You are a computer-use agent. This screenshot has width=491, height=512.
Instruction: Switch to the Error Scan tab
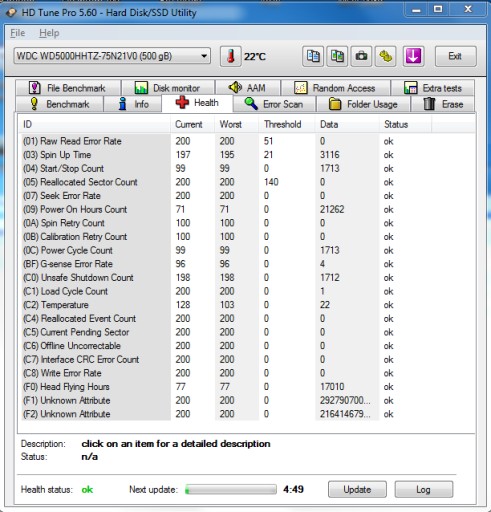tap(274, 104)
